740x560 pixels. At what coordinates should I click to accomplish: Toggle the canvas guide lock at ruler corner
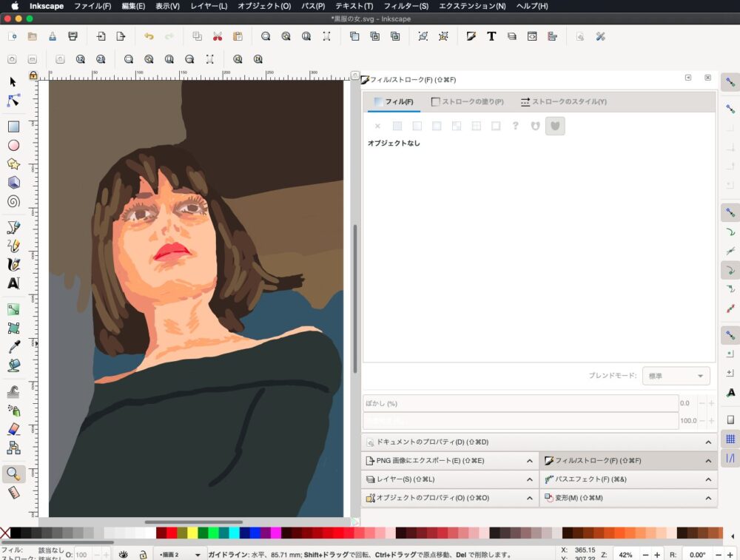tap(33, 75)
